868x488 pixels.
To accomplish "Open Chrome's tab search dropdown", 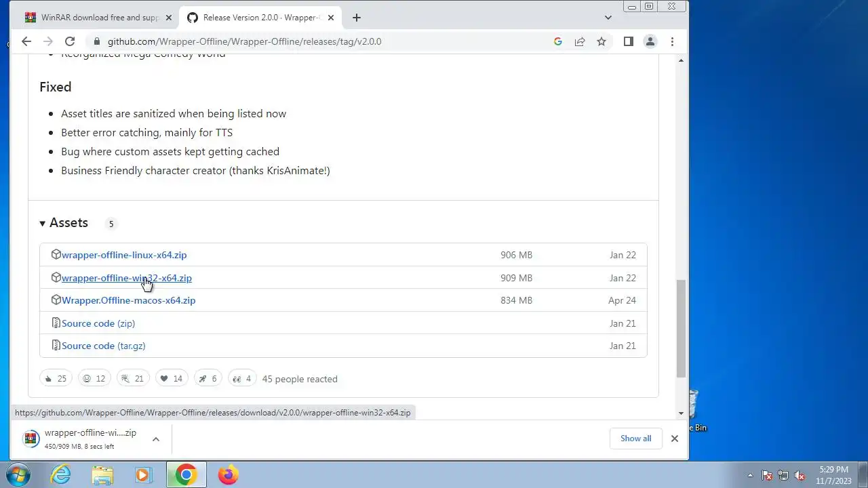I will point(608,18).
